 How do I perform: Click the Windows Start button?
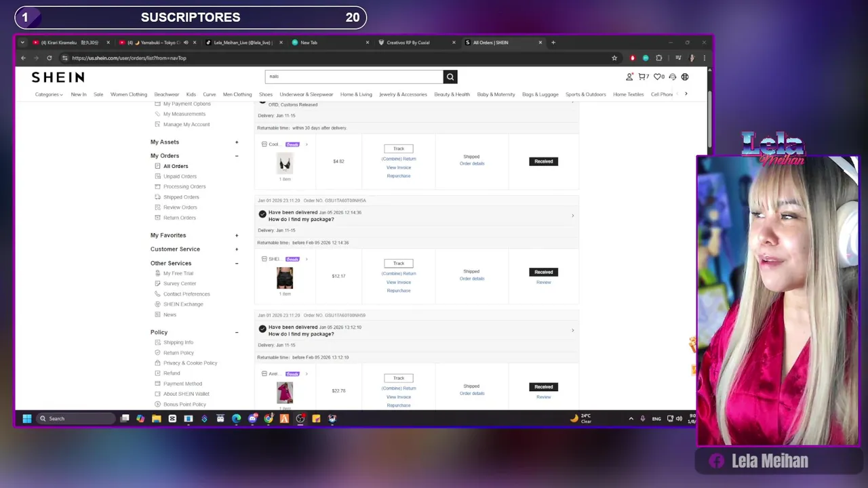(26, 418)
